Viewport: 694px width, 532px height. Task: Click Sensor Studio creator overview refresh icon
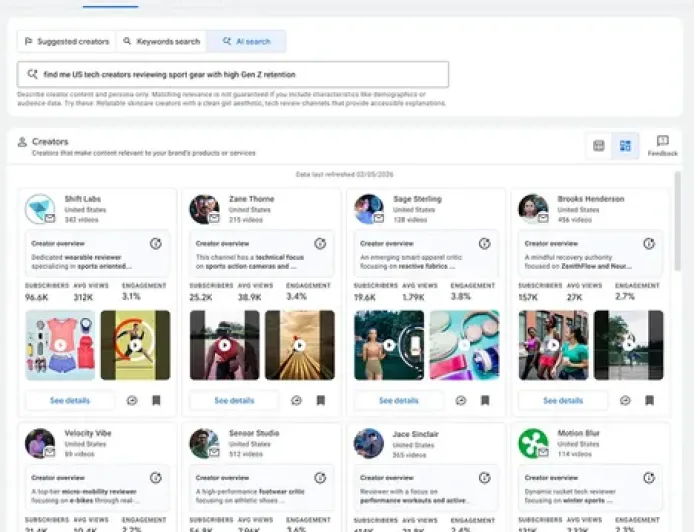pyautogui.click(x=320, y=478)
